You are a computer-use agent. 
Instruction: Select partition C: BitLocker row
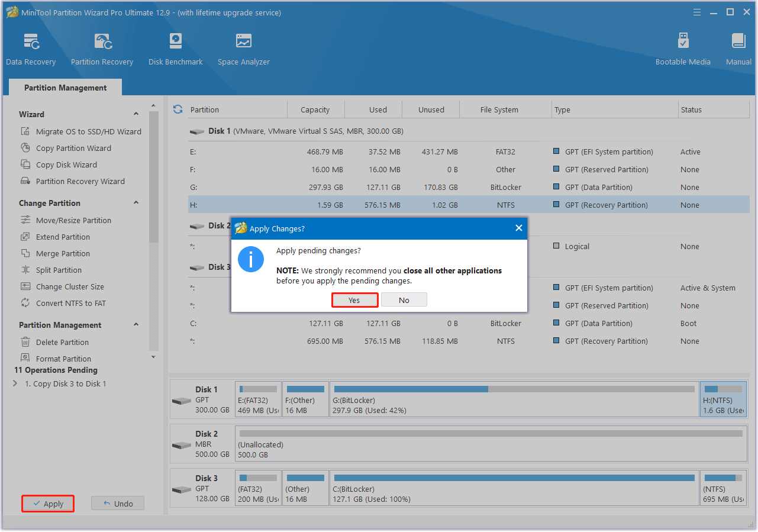click(469, 323)
